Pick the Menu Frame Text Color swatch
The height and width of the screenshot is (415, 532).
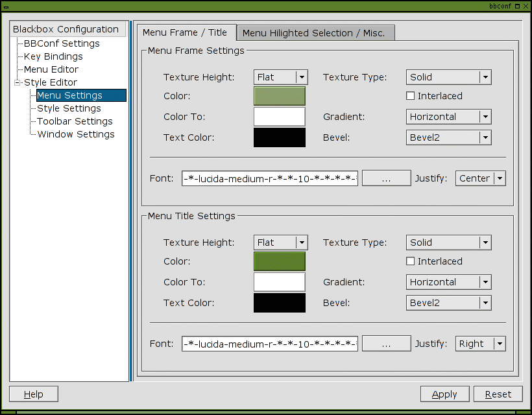click(280, 137)
